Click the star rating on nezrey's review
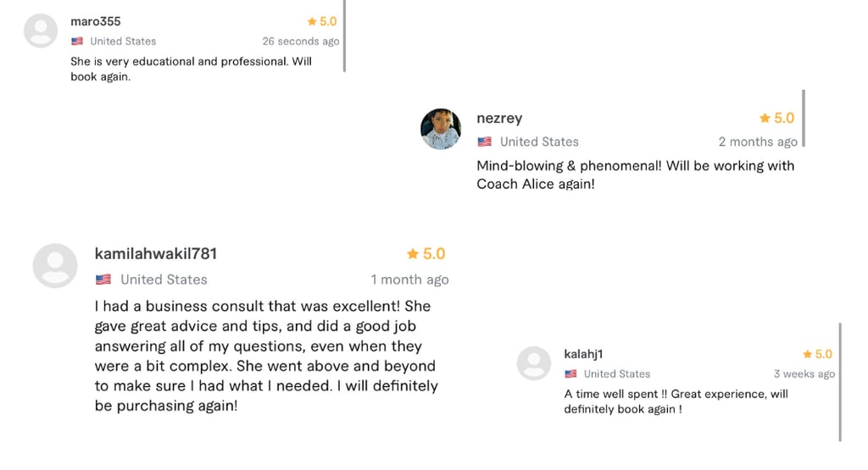 pos(777,119)
